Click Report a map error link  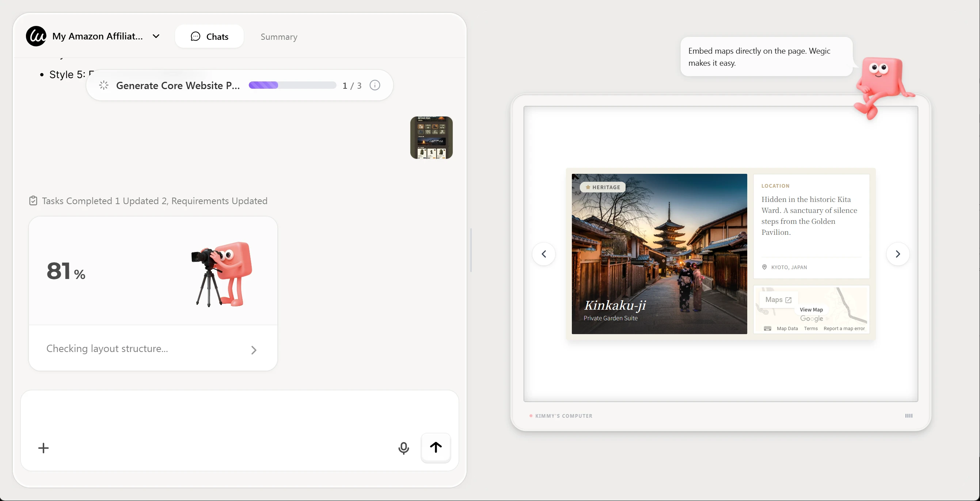coord(844,328)
